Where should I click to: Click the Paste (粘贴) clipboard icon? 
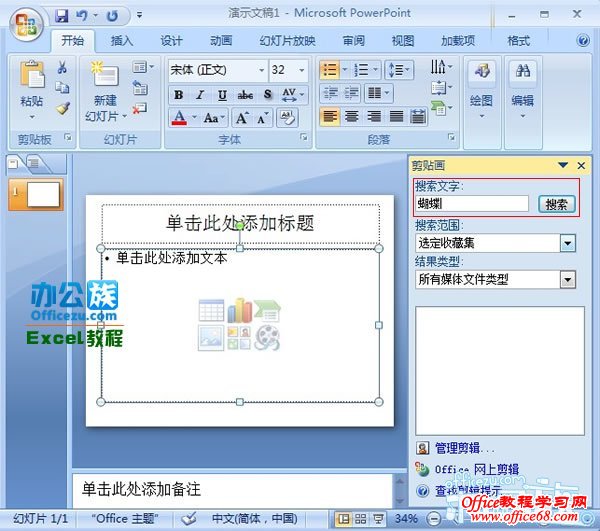[x=32, y=75]
